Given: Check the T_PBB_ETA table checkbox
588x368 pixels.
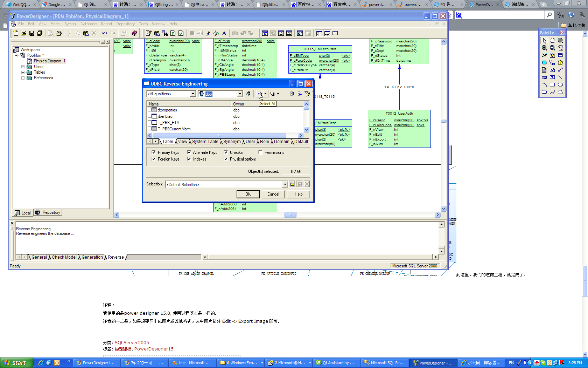Looking at the screenshot, I should pyautogui.click(x=150, y=123).
